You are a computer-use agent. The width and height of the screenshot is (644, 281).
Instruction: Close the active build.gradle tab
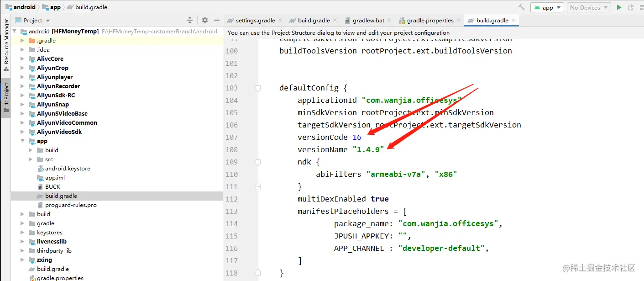513,20
